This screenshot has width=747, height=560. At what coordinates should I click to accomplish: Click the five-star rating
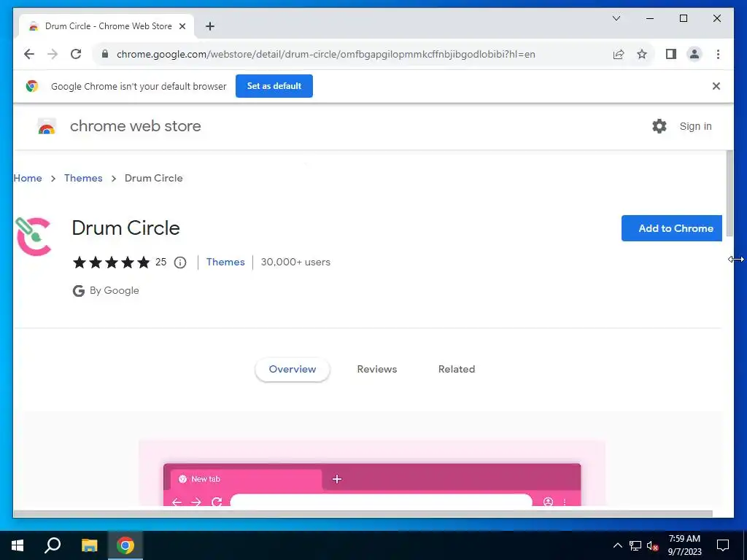click(x=112, y=262)
